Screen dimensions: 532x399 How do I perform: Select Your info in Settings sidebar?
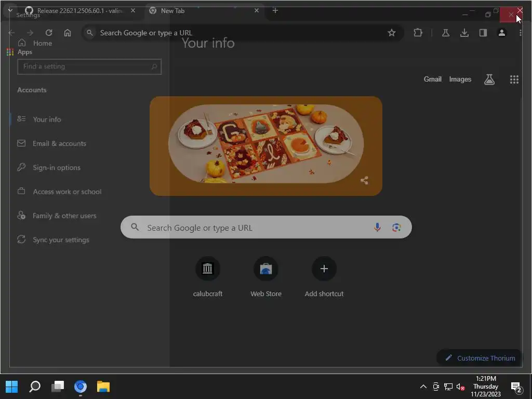pyautogui.click(x=47, y=119)
